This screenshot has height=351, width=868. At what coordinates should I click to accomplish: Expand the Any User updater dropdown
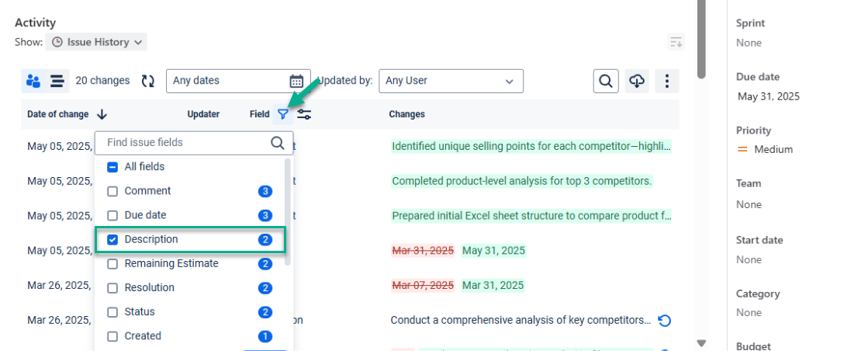pyautogui.click(x=451, y=81)
